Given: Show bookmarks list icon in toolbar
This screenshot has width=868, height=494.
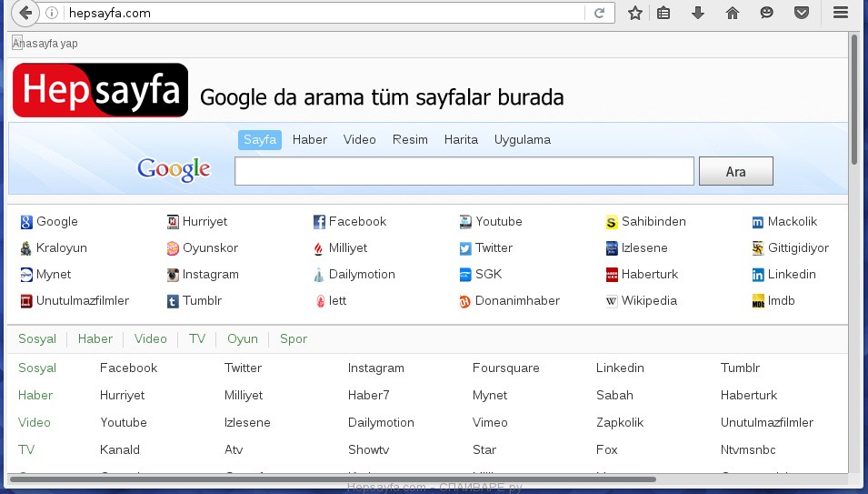Looking at the screenshot, I should click(x=664, y=13).
